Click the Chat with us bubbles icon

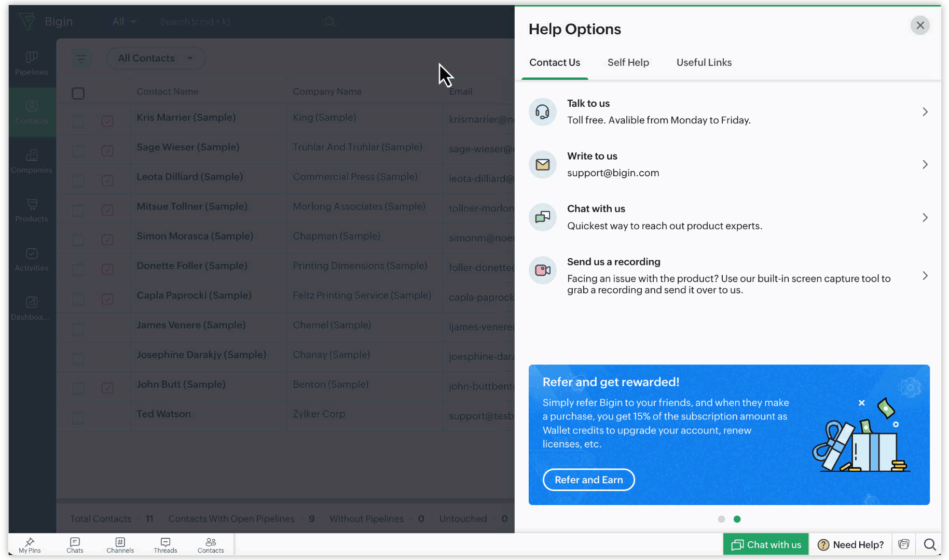(542, 217)
